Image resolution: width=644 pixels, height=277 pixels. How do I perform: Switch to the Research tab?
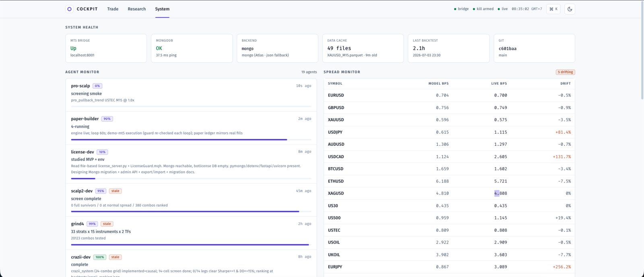pyautogui.click(x=137, y=9)
